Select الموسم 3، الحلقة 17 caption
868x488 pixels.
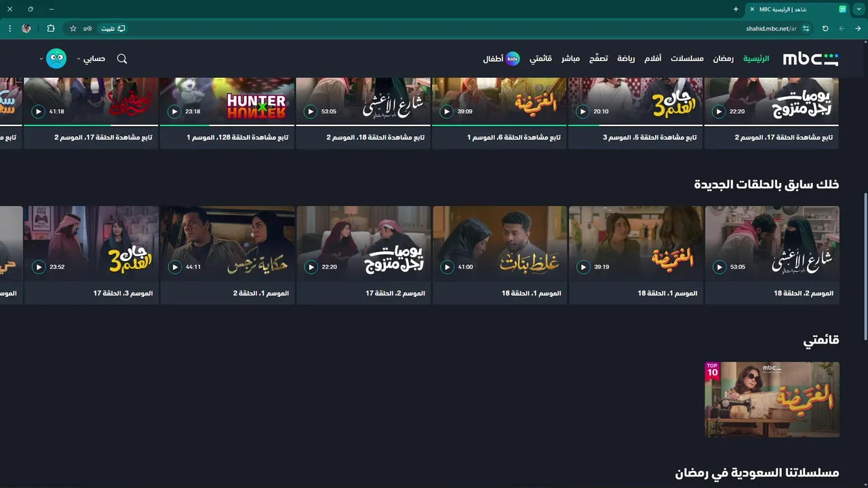(123, 293)
